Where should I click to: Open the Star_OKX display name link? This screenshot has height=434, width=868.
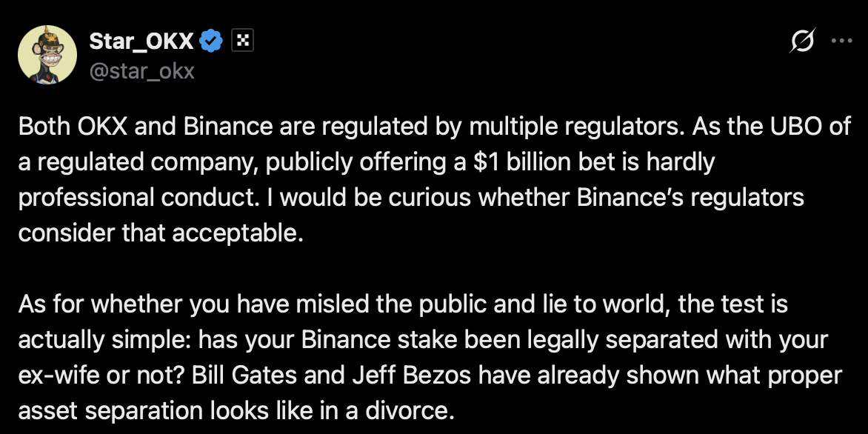pyautogui.click(x=141, y=42)
